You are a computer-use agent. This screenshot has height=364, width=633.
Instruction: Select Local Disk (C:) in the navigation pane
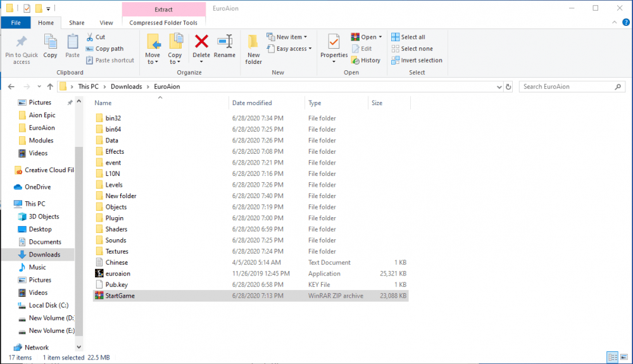point(48,305)
